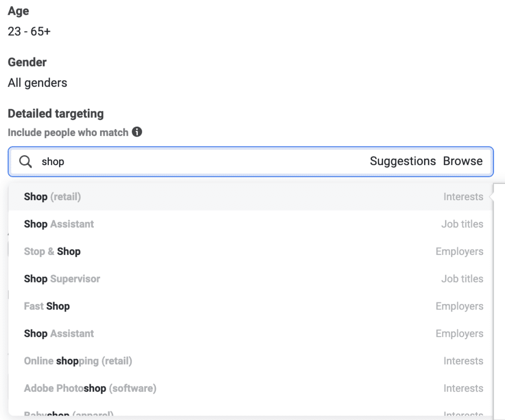Select 'Fast Shop' employer suggestion
The image size is (505, 420).
(x=47, y=306)
